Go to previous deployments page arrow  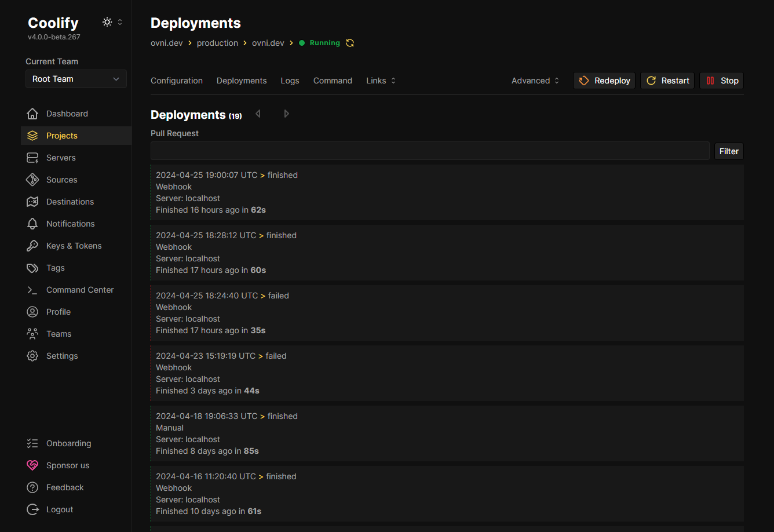pyautogui.click(x=258, y=114)
